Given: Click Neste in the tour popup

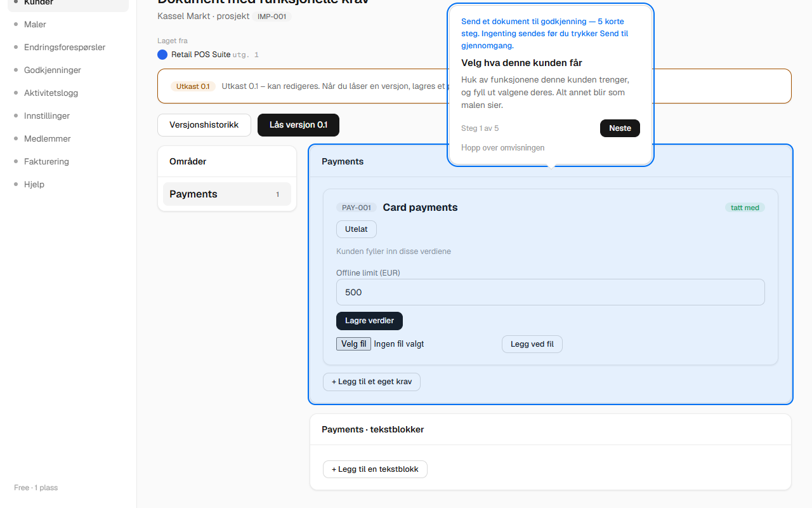Looking at the screenshot, I should (620, 128).
